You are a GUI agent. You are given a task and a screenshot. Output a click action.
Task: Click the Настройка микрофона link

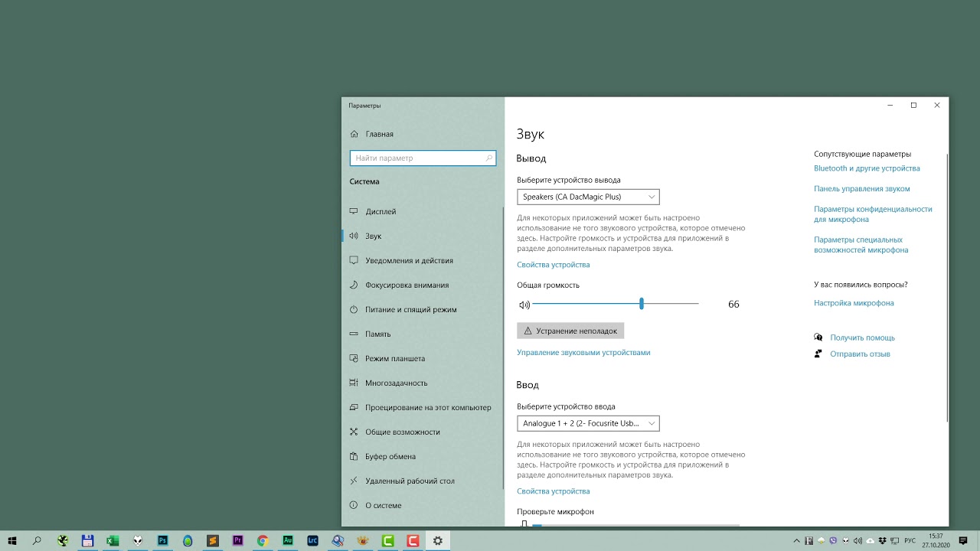(x=854, y=303)
